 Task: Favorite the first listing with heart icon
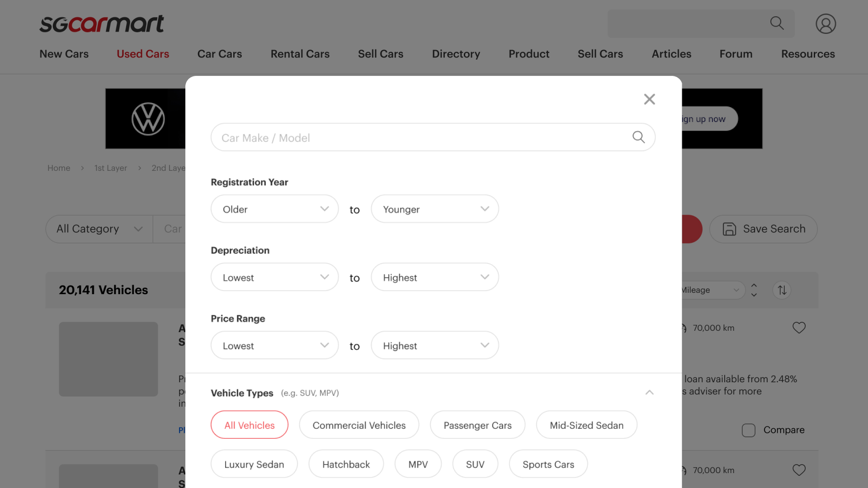pyautogui.click(x=799, y=328)
